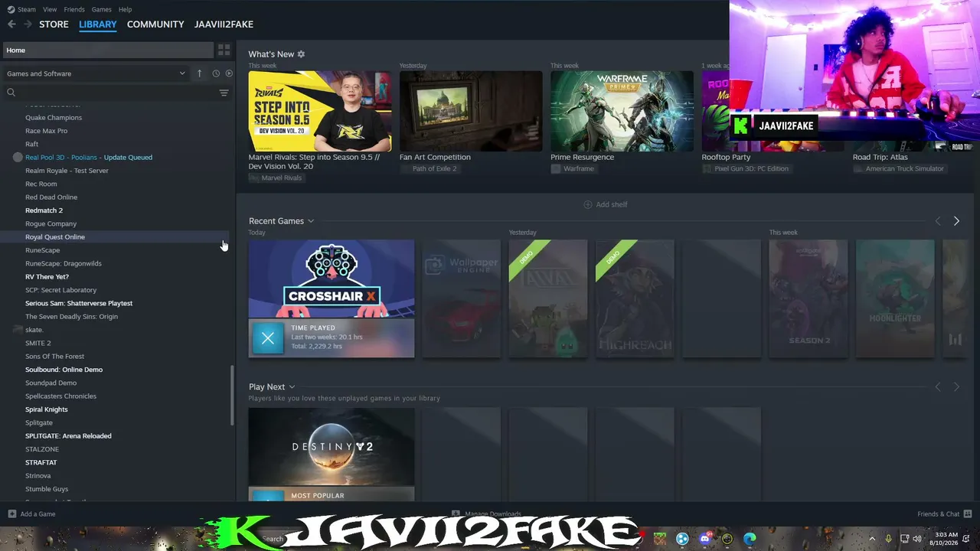Open Friends & Chat icon
The image size is (980, 551).
pyautogui.click(x=968, y=514)
